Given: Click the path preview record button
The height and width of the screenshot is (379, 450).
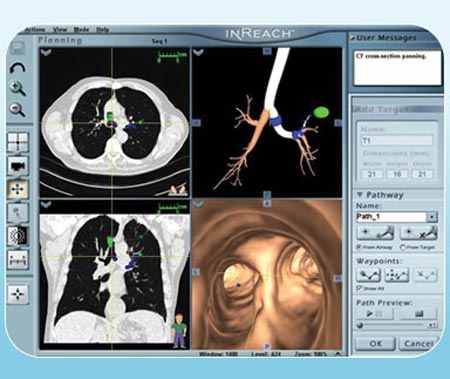Looking at the screenshot, I should tap(418, 314).
